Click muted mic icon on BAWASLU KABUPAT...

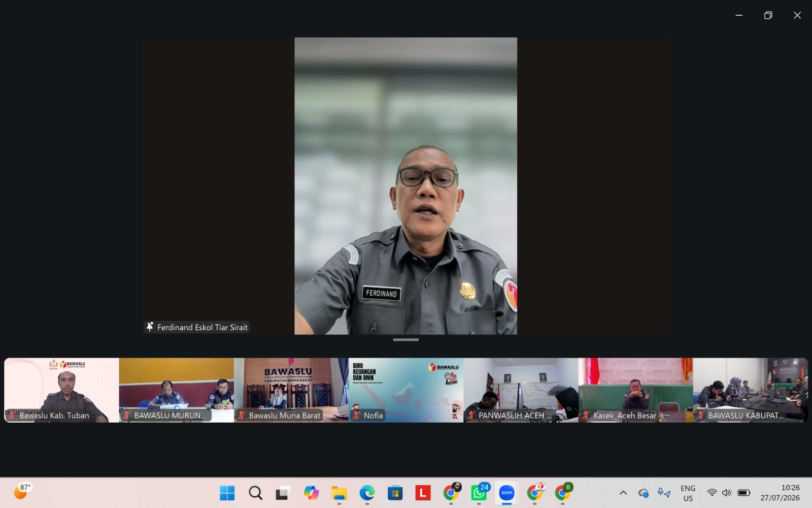(x=701, y=416)
